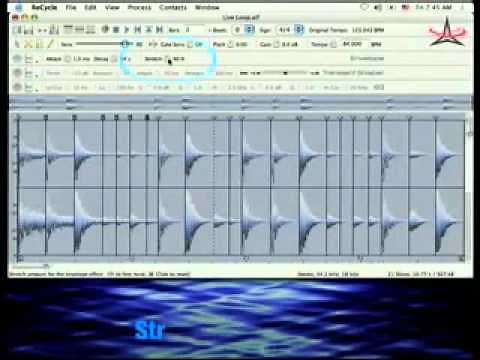Open Envelope preset browser icon
Screen dimensions: 480x360
coord(29,59)
